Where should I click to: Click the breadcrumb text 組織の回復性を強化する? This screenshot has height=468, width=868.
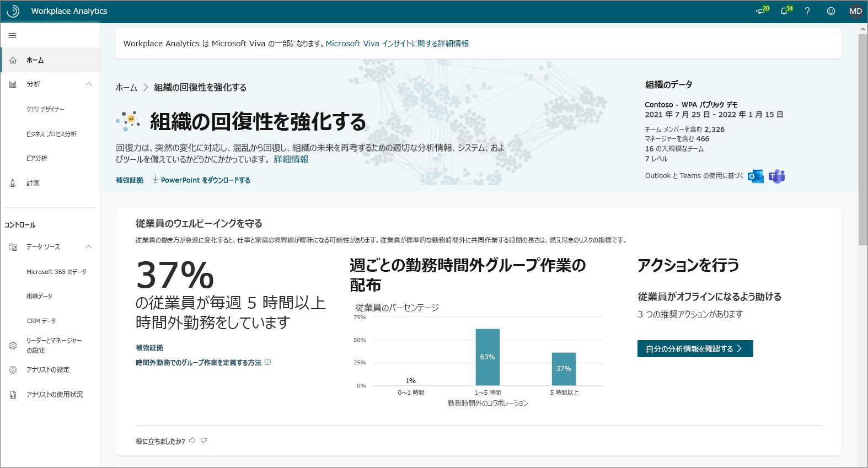[x=200, y=87]
